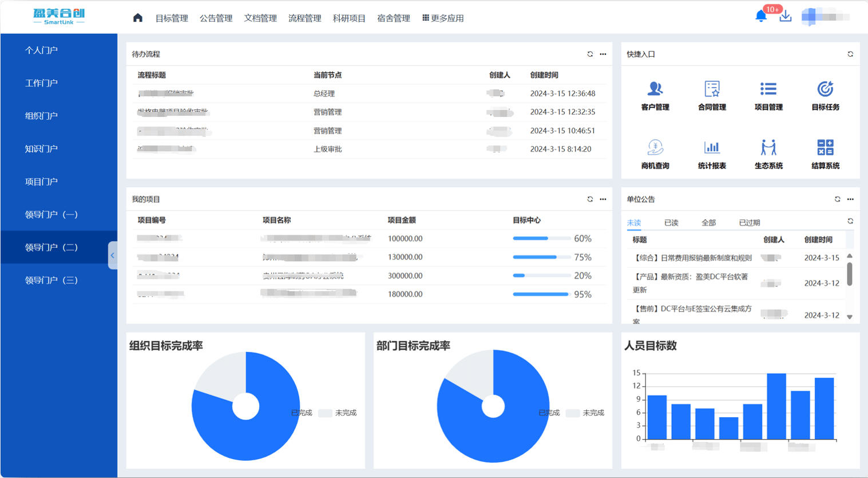Toggle 未完成 legend in 组织目标完成率 chart
This screenshot has height=478, width=868.
(x=338, y=413)
